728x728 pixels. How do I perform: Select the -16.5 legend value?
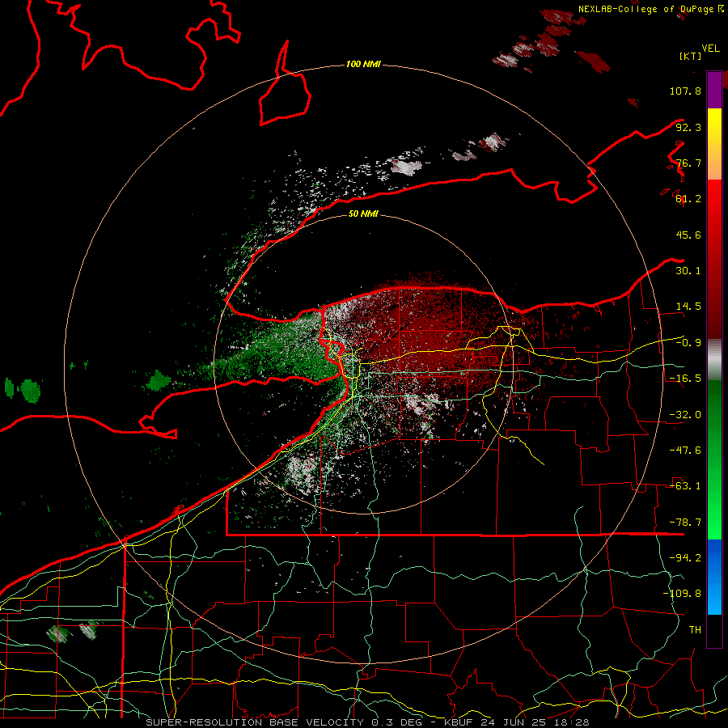[x=685, y=378]
